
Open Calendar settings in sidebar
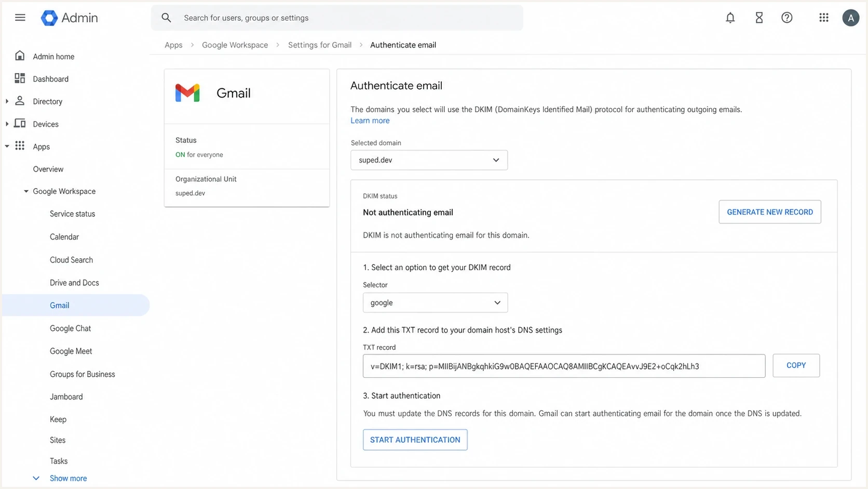(64, 236)
